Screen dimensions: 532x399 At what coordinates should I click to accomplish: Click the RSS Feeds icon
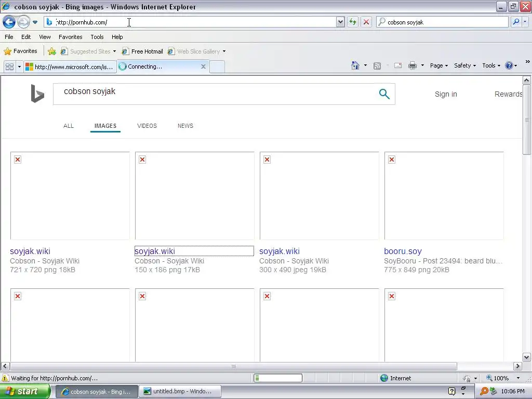(377, 66)
